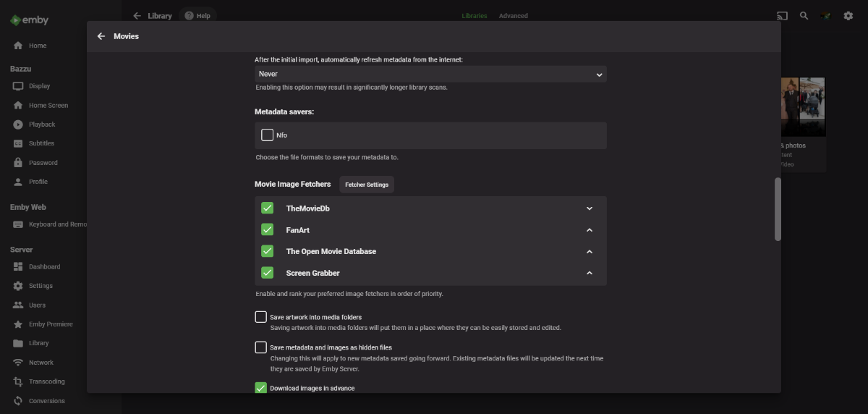Image resolution: width=868 pixels, height=414 pixels.
Task: Move Screen Grabber up with chevron
Action: (x=590, y=274)
